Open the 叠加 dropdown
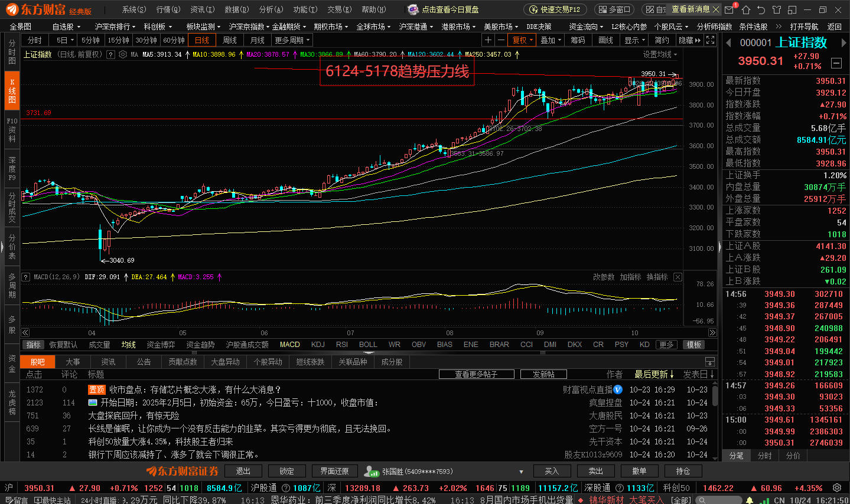Viewport: 850px width, 504px height. point(551,40)
